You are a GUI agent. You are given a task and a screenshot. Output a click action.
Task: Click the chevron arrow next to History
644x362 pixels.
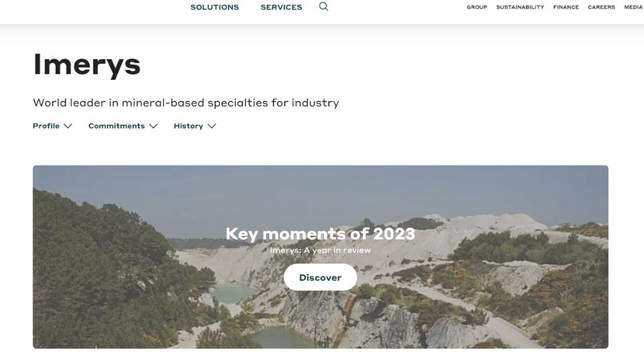tap(212, 126)
